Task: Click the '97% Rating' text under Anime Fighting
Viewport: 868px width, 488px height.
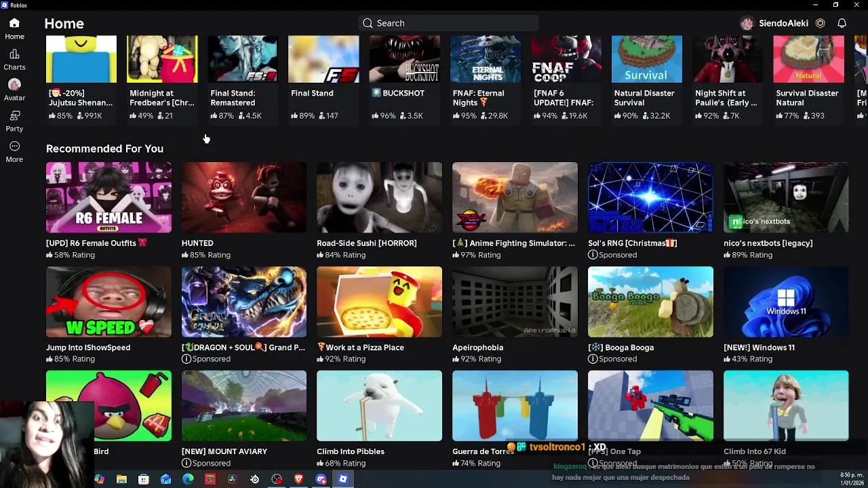Action: 481,255
